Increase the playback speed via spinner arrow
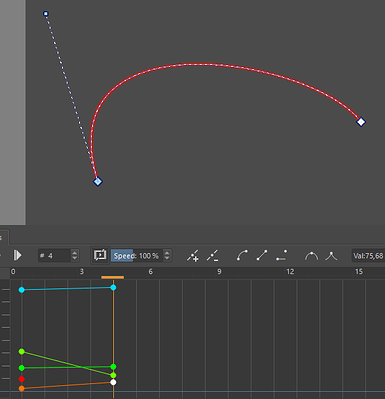385x399 pixels. [167, 253]
